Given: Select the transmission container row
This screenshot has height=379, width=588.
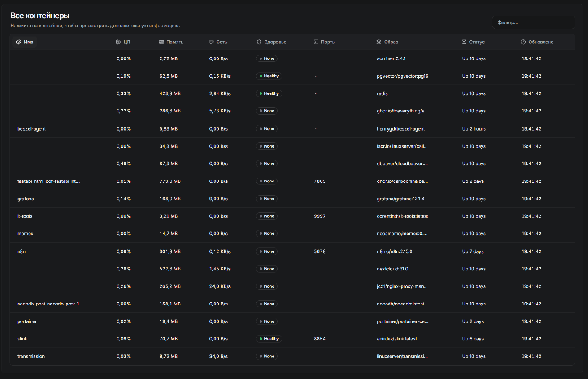Looking at the screenshot, I should coord(31,356).
